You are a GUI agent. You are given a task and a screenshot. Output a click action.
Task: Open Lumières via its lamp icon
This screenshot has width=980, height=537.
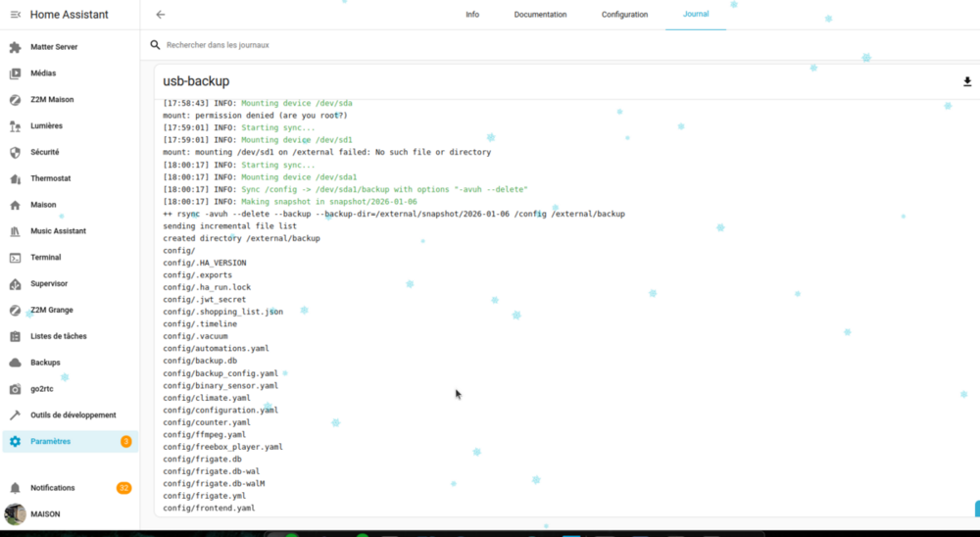pyautogui.click(x=16, y=125)
